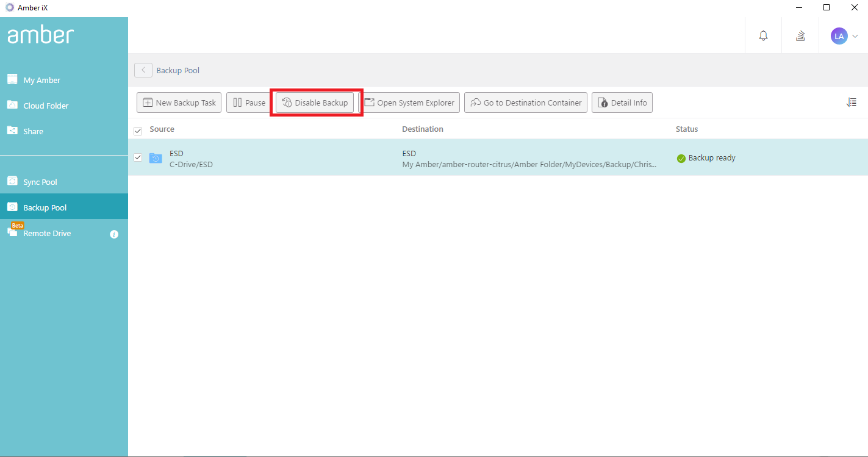Maximize the Amber iX window
868x457 pixels.
[827, 7]
